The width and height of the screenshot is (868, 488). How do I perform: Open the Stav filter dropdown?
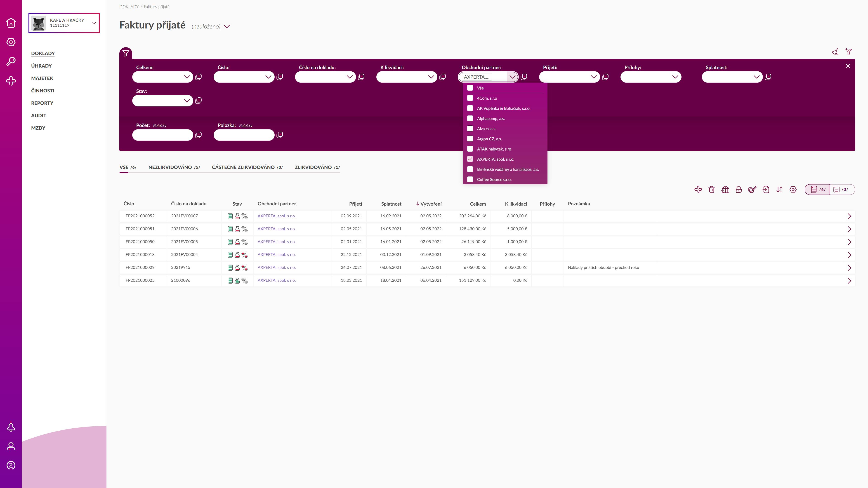(187, 101)
